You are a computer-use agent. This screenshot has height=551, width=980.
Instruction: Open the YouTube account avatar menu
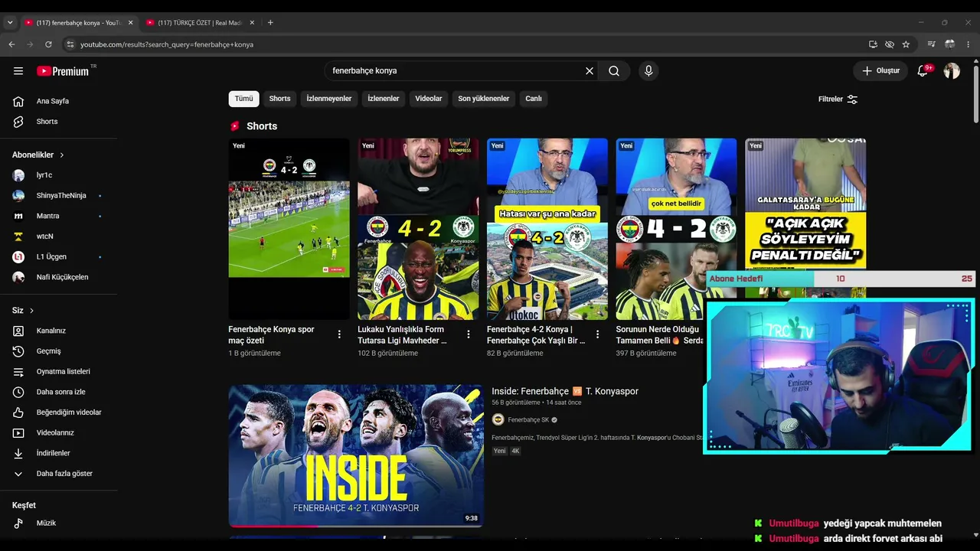coord(952,71)
